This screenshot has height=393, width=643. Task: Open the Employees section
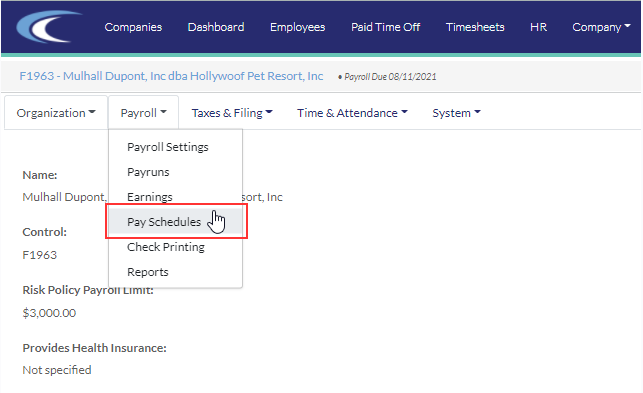(x=298, y=27)
